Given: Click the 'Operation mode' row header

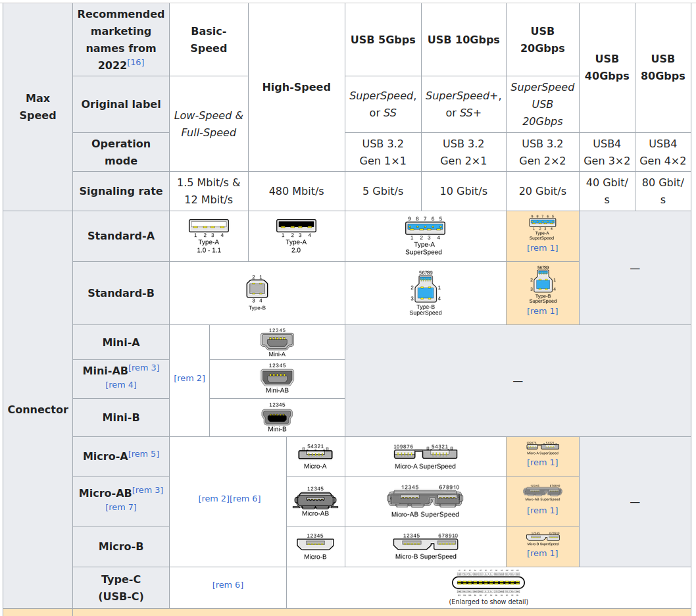Looking at the screenshot, I should pyautogui.click(x=121, y=152).
